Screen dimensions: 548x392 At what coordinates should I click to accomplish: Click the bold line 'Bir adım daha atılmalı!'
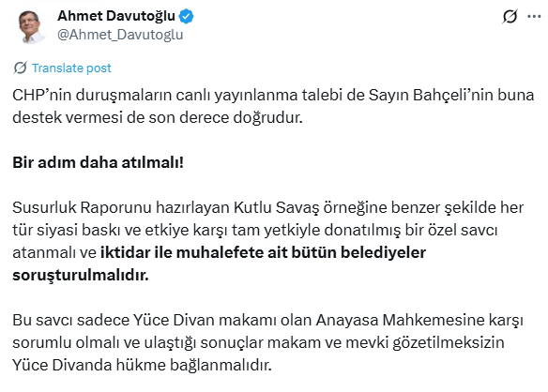(98, 162)
